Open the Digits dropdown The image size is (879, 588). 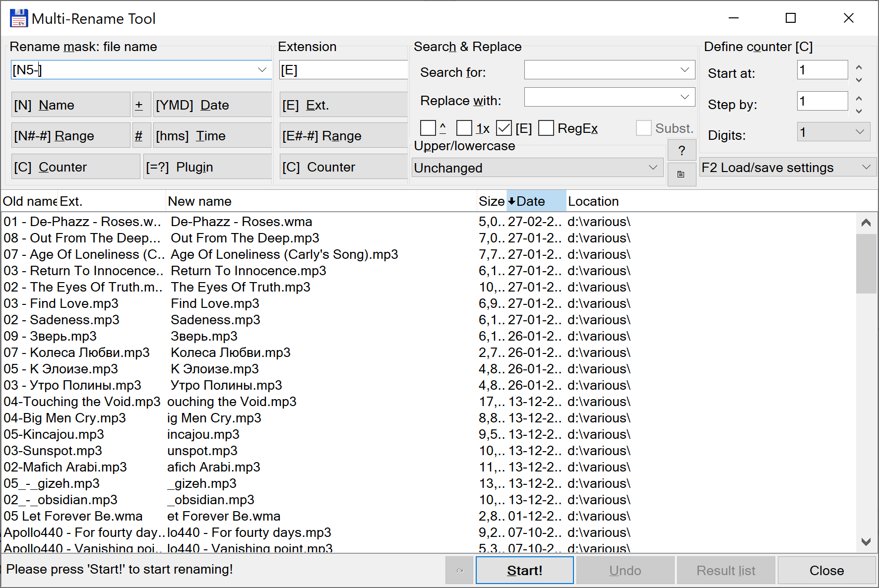point(860,132)
